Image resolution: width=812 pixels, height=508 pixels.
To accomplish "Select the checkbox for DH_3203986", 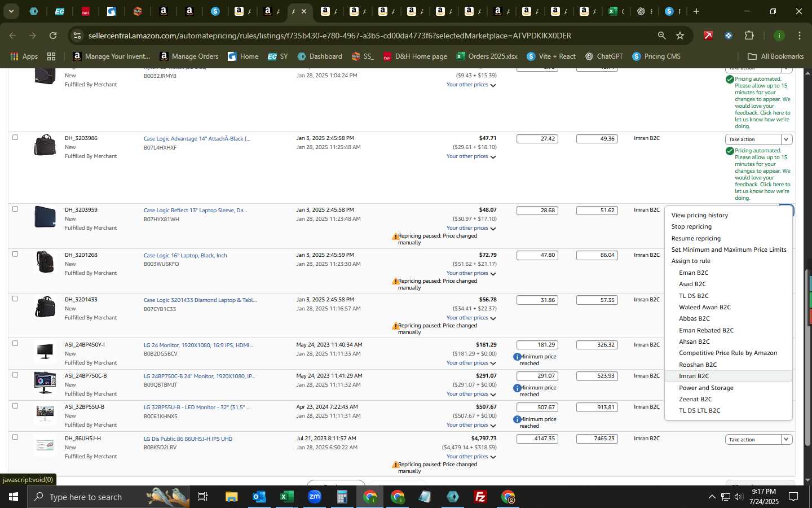I will [x=15, y=137].
